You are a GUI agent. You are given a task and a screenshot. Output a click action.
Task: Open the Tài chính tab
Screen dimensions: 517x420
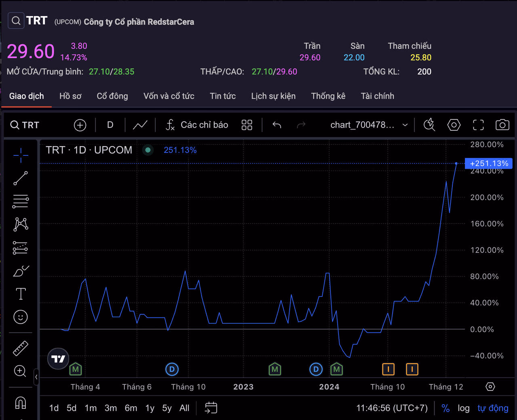[377, 96]
